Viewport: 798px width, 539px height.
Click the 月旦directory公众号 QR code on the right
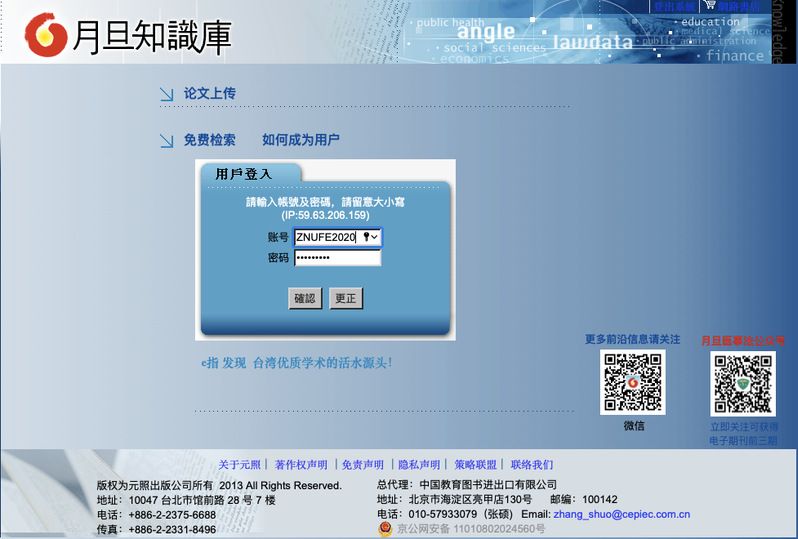coord(742,383)
